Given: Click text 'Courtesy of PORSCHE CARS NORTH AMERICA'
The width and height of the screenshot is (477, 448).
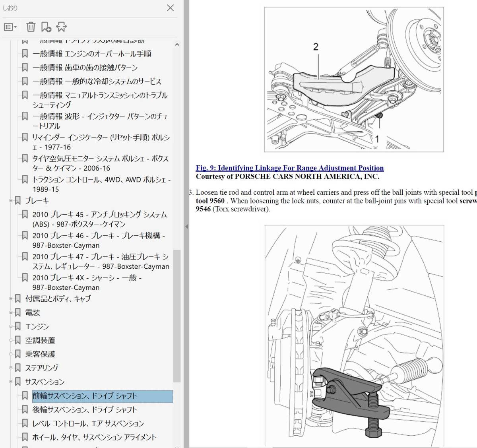Looking at the screenshot, I should tap(287, 176).
